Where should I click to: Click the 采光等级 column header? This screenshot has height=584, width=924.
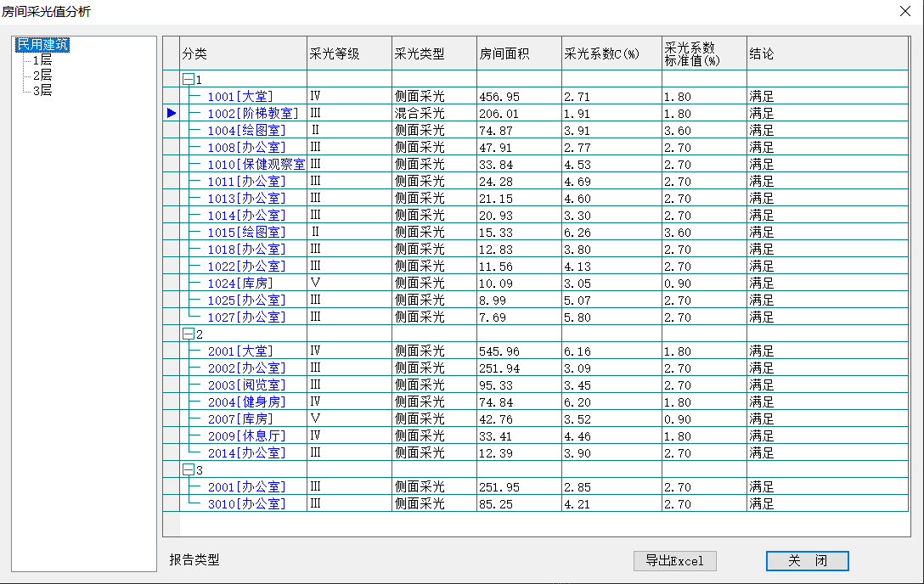(349, 53)
